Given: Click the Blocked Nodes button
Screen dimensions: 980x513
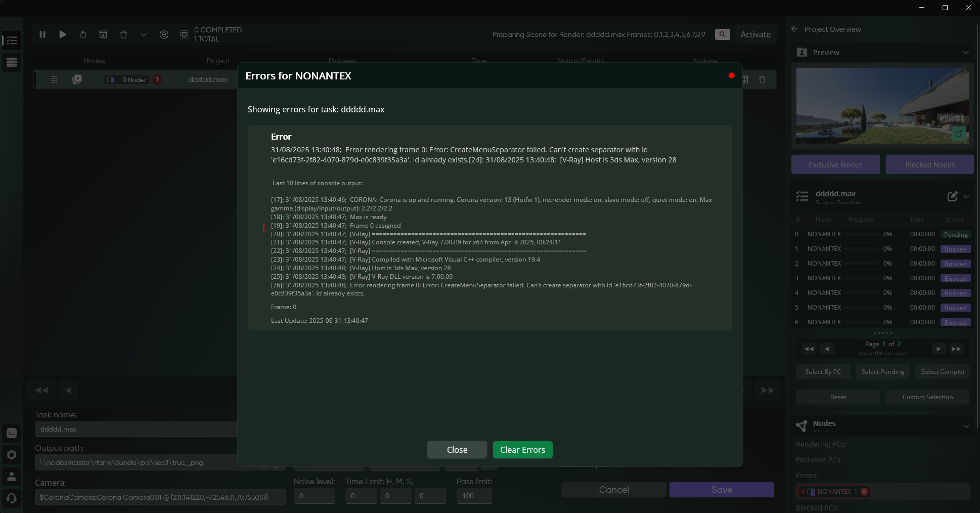Looking at the screenshot, I should 929,164.
